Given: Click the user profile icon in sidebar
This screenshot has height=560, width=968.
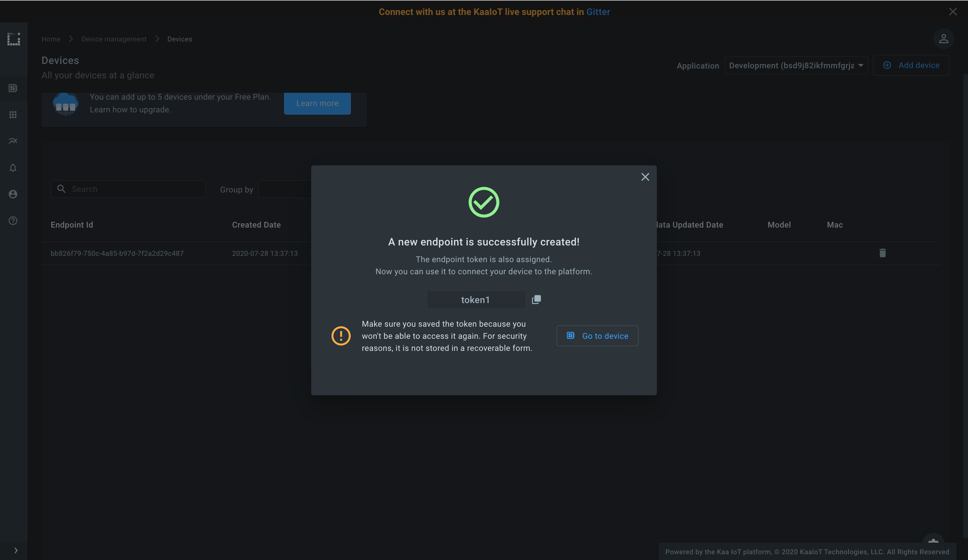Looking at the screenshot, I should pyautogui.click(x=13, y=194).
